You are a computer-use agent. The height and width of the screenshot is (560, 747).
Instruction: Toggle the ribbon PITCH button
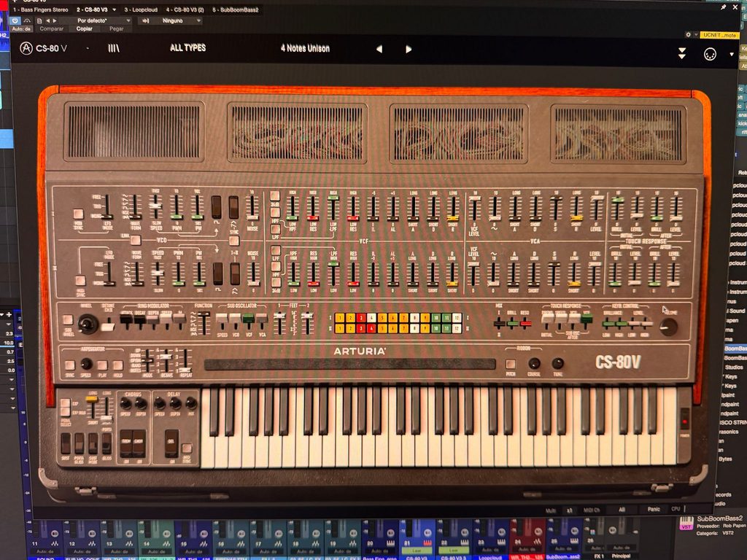pyautogui.click(x=510, y=365)
